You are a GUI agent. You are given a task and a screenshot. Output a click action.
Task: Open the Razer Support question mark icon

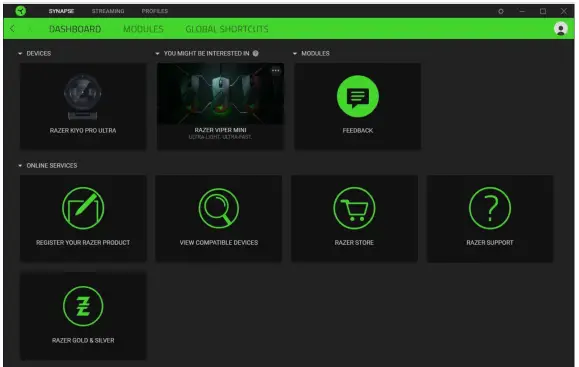(x=490, y=208)
